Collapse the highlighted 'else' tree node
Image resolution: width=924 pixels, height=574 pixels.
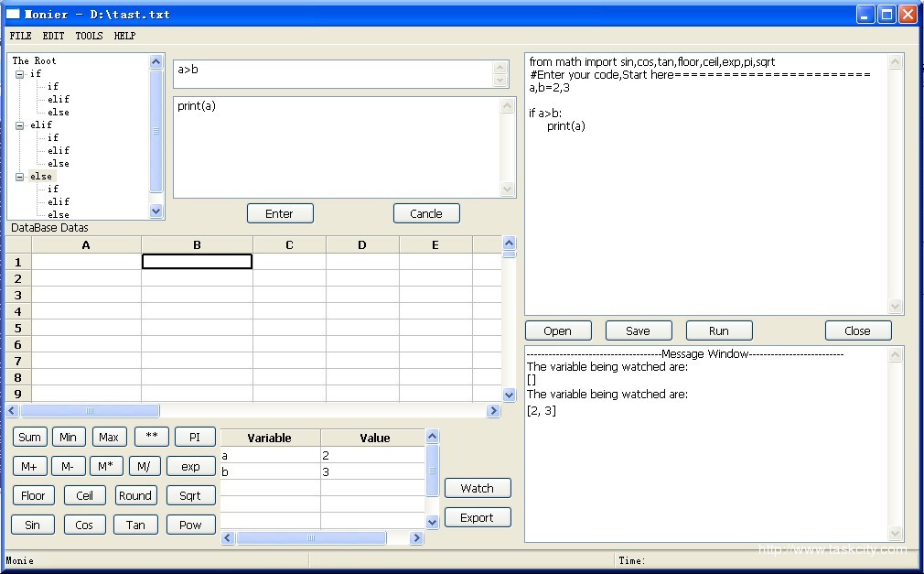tap(19, 177)
